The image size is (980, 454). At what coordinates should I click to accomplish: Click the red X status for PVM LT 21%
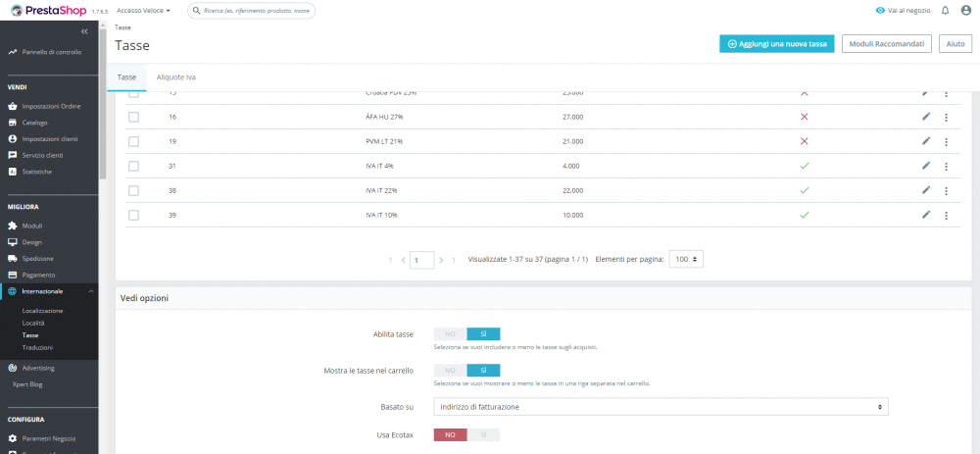[805, 141]
